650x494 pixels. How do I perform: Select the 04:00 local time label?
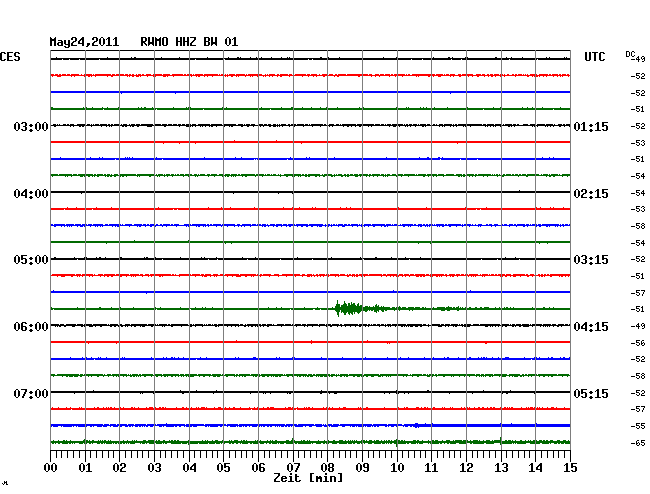click(31, 194)
